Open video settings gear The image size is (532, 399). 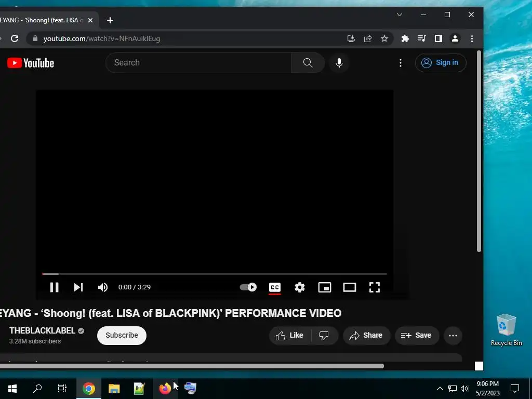300,287
